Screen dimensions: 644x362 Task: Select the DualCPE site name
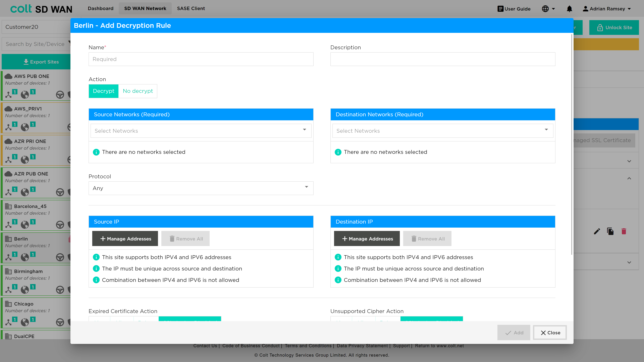point(24,336)
